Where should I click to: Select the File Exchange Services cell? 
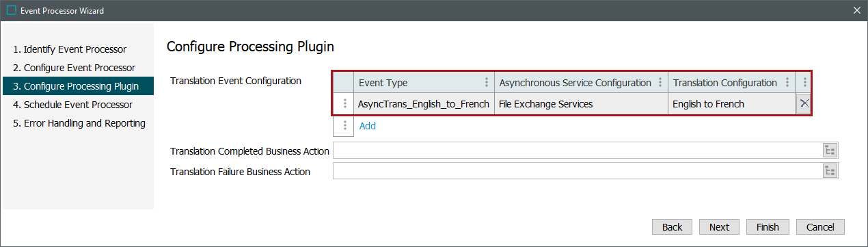[x=581, y=104]
